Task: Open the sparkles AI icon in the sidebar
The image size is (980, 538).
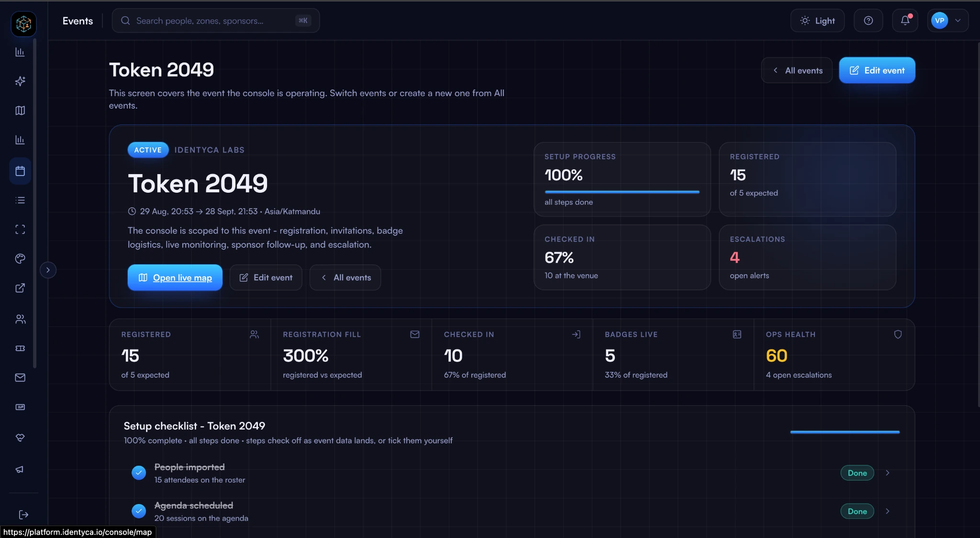Action: [20, 81]
